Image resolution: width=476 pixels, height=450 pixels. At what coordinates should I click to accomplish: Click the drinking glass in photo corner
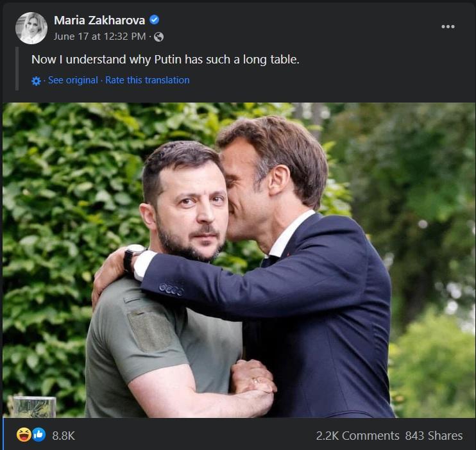34,407
